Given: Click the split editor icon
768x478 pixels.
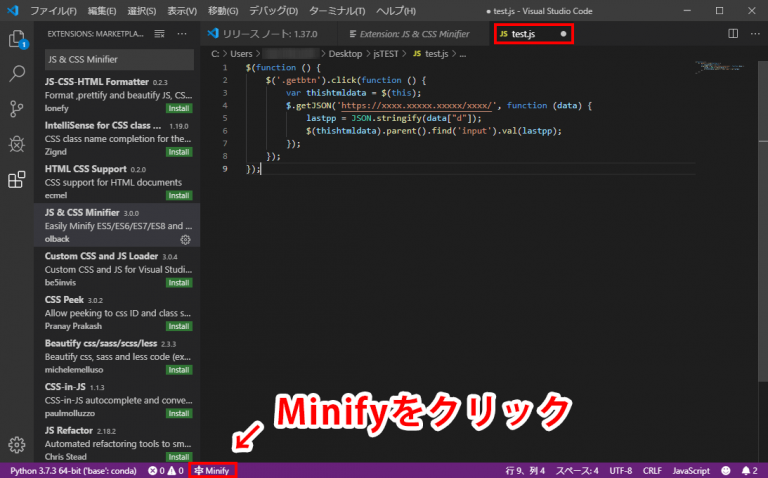Looking at the screenshot, I should [x=733, y=33].
